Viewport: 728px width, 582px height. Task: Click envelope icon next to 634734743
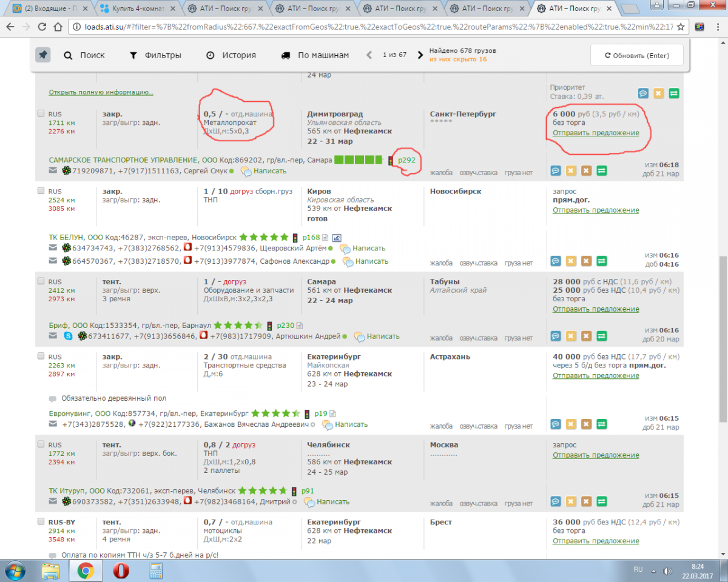[x=53, y=248]
